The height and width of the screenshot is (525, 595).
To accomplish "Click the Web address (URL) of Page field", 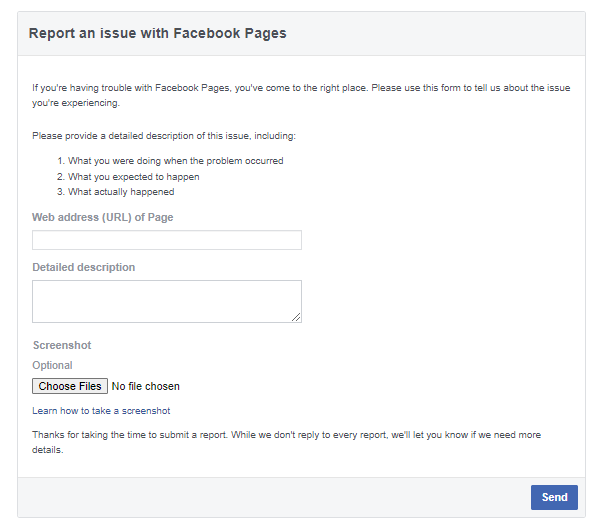I will tap(167, 240).
